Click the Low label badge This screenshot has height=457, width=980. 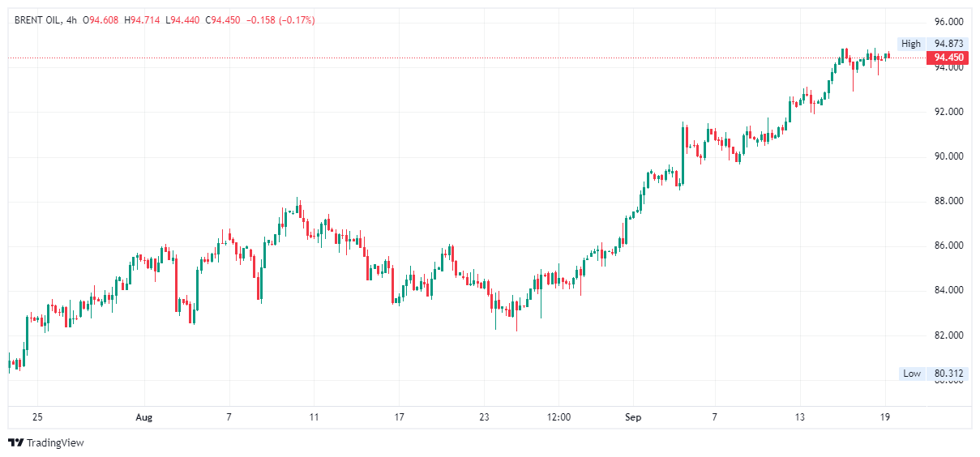pos(912,374)
